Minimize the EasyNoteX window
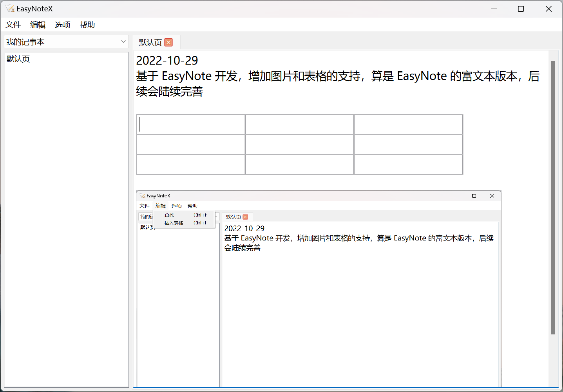Screen dimensions: 563x392 494,9
